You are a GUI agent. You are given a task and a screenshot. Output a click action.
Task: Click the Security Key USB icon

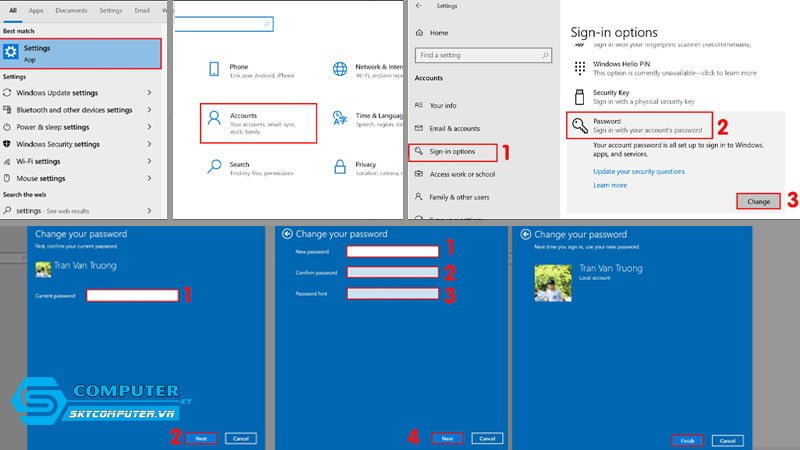coord(580,96)
